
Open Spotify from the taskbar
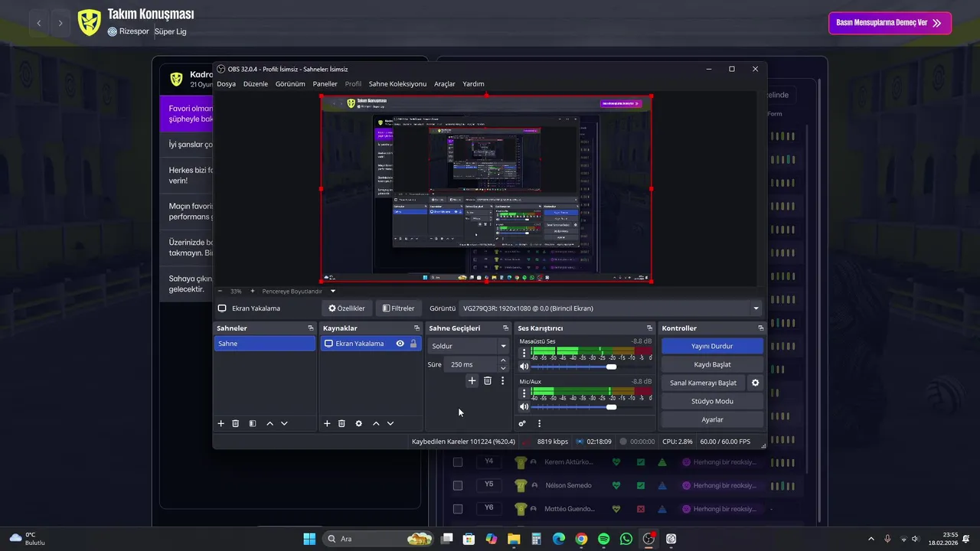coord(603,539)
